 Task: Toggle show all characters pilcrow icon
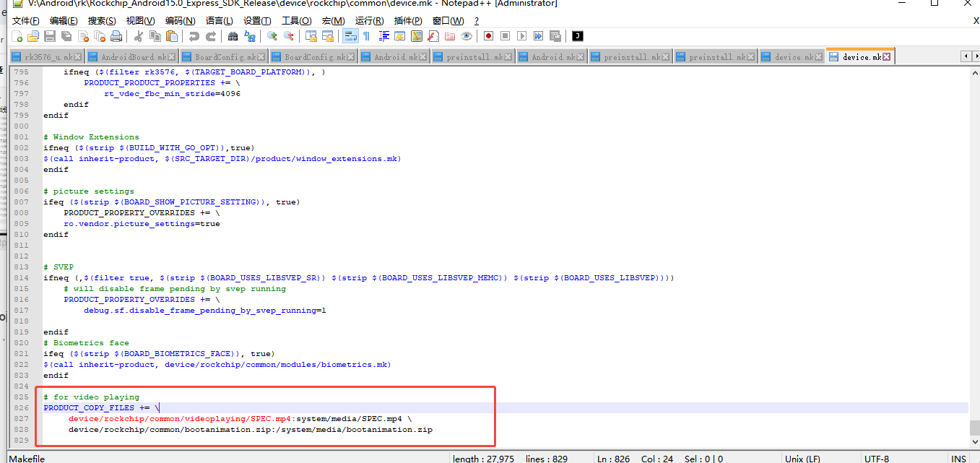(x=366, y=36)
